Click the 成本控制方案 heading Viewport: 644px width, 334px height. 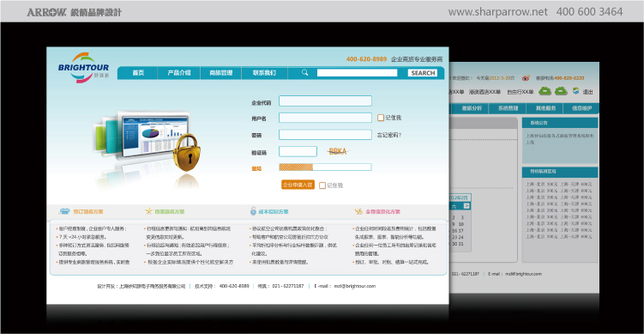pos(274,212)
